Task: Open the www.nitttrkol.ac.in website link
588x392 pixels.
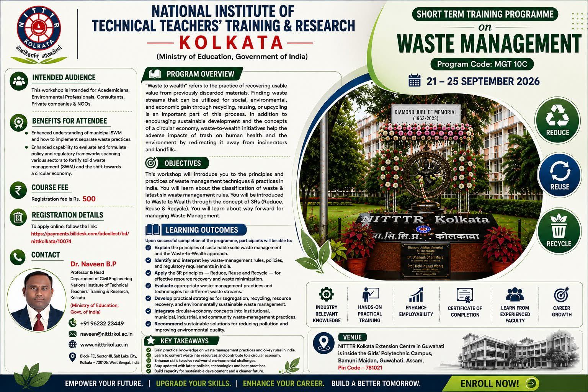Action: click(104, 345)
